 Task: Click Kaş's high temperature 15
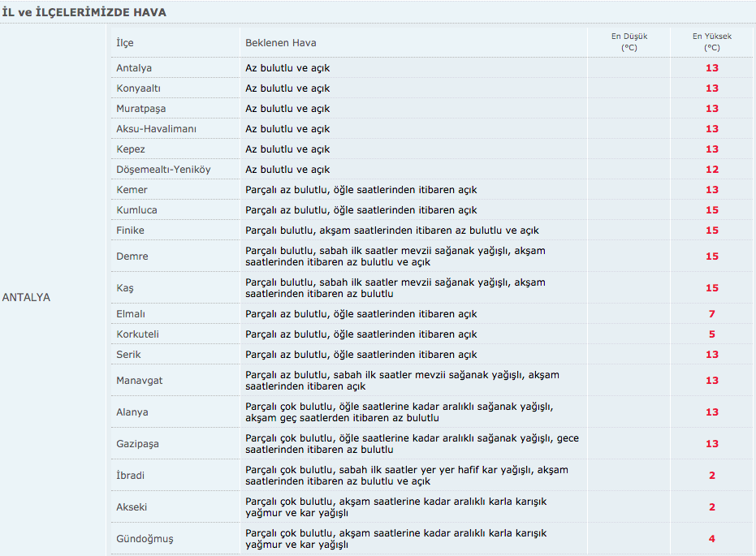point(712,287)
